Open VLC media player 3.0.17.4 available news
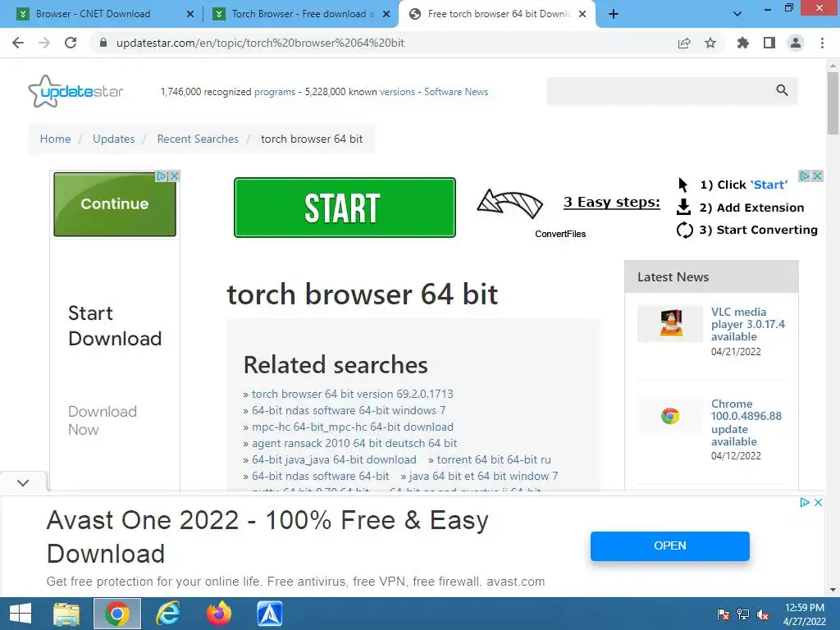 (x=748, y=324)
